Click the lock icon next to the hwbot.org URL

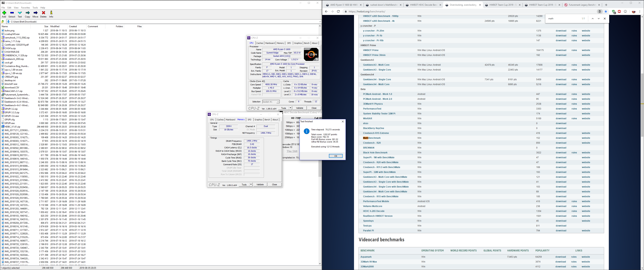point(346,11)
